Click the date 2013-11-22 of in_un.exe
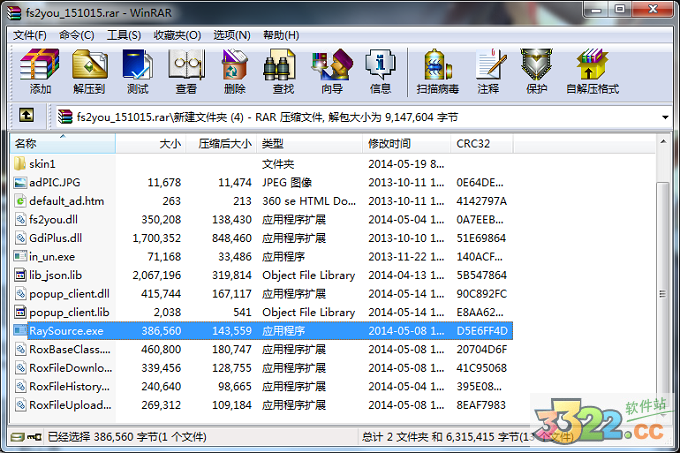 coord(406,257)
